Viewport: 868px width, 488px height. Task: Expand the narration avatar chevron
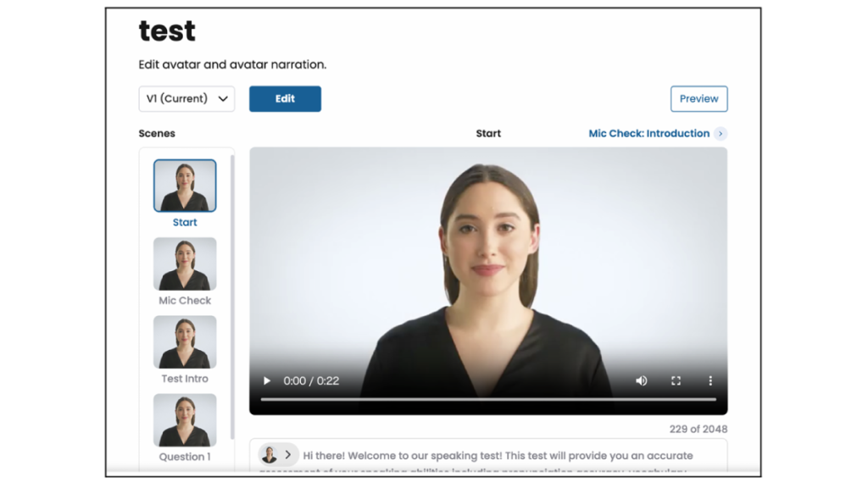click(x=288, y=455)
